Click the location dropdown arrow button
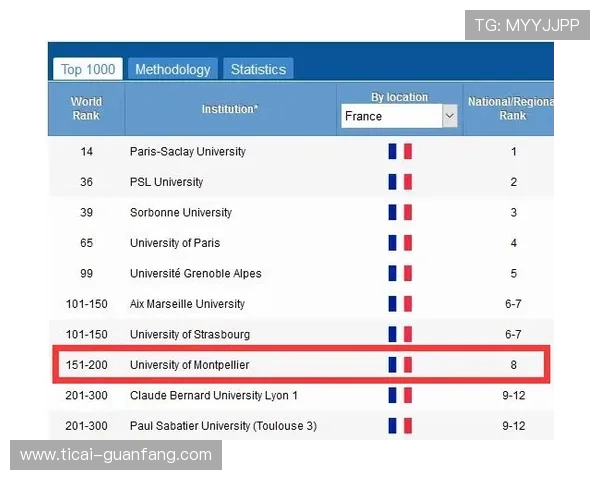600x480 pixels. (450, 116)
